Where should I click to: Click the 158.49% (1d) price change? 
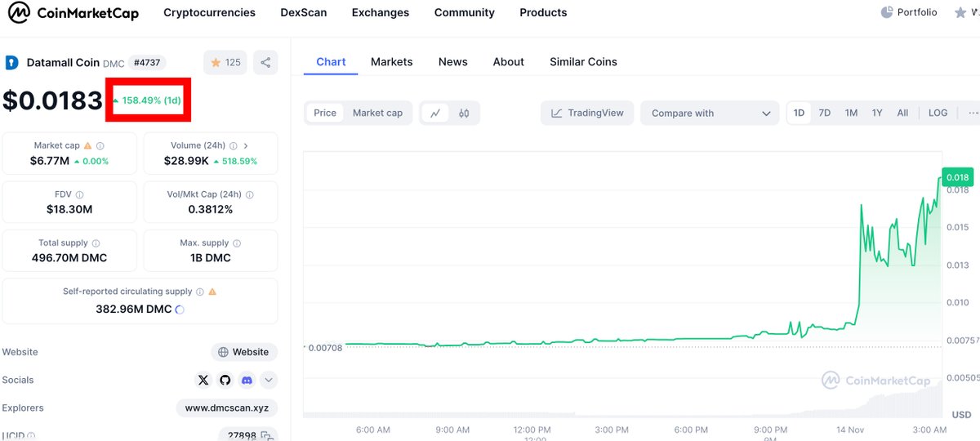point(147,100)
